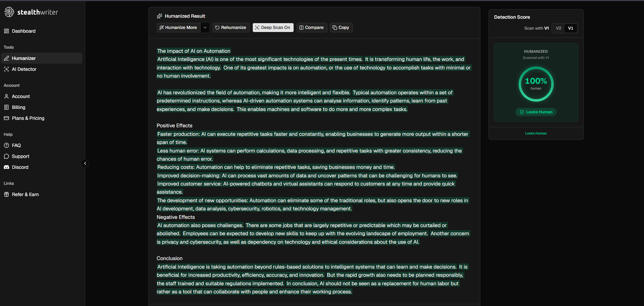
Task: Click the Humanize More button
Action: tap(179, 28)
